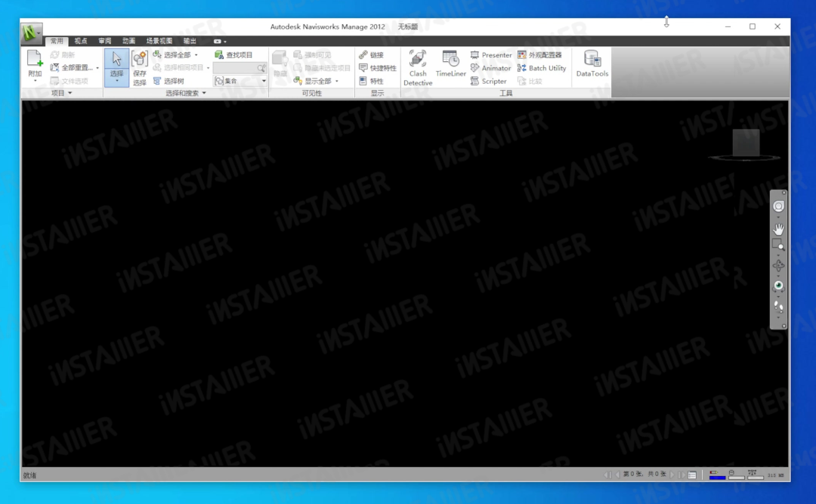Open the Navisworks application menu button

(31, 33)
